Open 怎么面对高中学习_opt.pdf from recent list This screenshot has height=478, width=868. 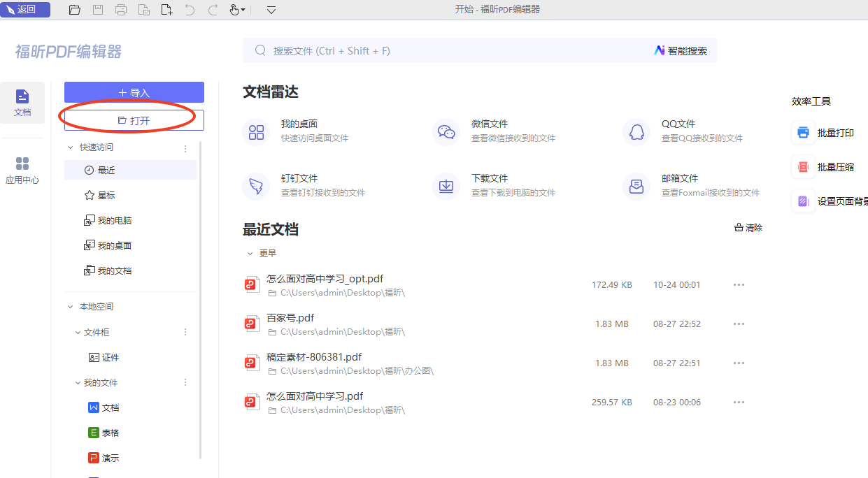point(325,279)
